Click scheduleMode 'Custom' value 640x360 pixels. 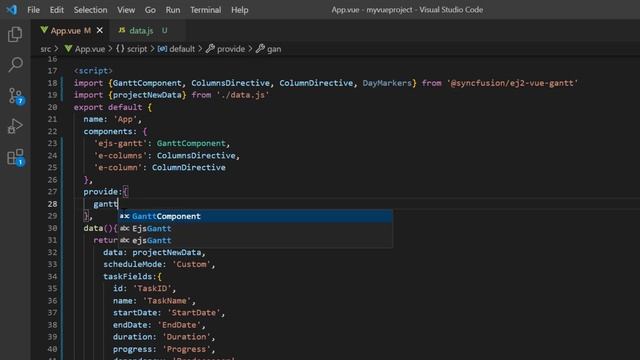191,264
